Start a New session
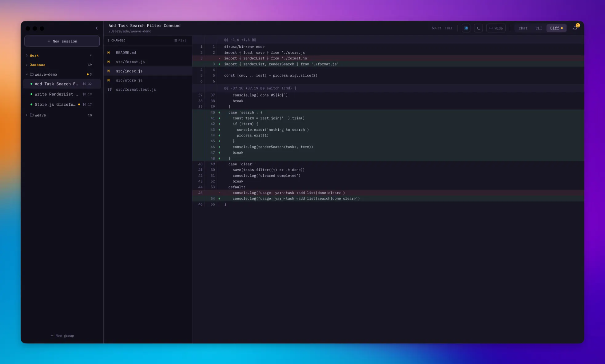Viewport: 605px width, 364px height. point(62,41)
